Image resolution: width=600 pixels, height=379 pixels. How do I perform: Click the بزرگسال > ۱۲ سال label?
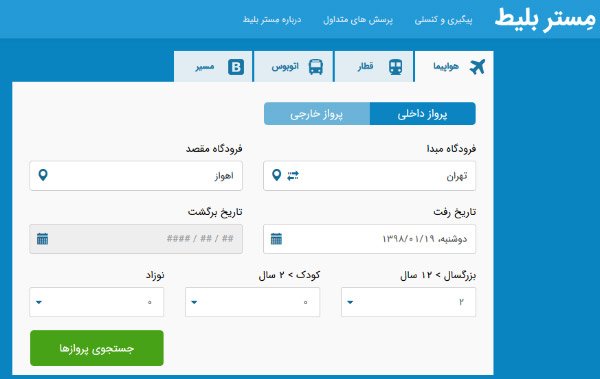click(x=438, y=275)
